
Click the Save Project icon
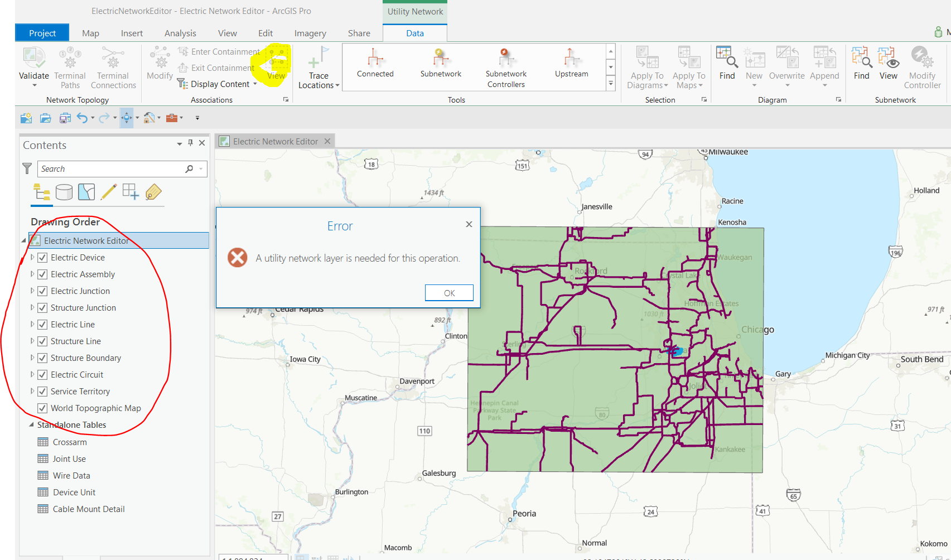pyautogui.click(x=65, y=118)
